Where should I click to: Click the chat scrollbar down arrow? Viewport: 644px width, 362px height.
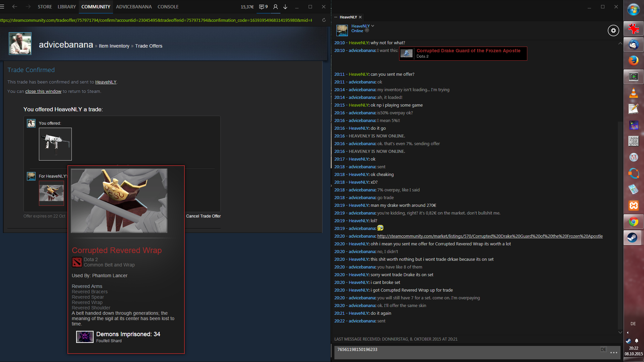tap(620, 332)
